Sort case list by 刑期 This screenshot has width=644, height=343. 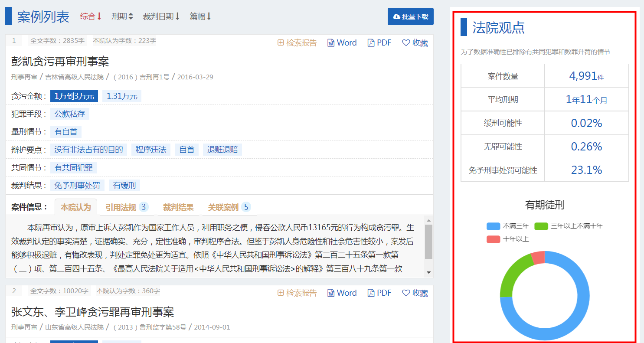[122, 16]
